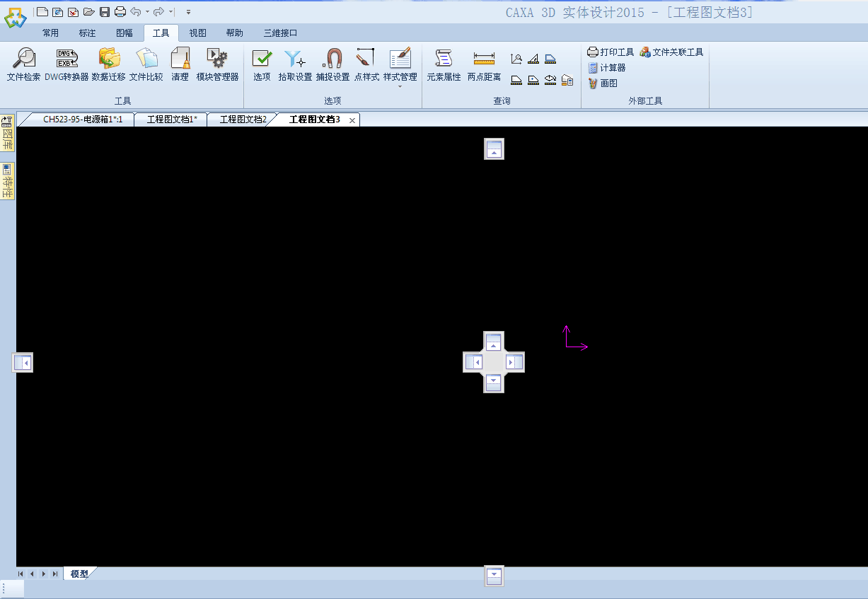868x599 pixels.
Task: Expand the 样式管理 dropdown
Action: 400,86
